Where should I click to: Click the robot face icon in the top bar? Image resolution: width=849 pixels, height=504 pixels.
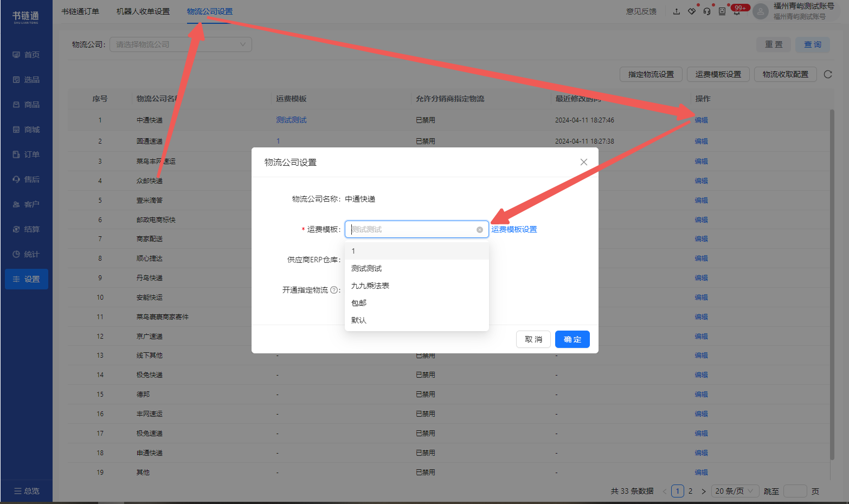[722, 11]
